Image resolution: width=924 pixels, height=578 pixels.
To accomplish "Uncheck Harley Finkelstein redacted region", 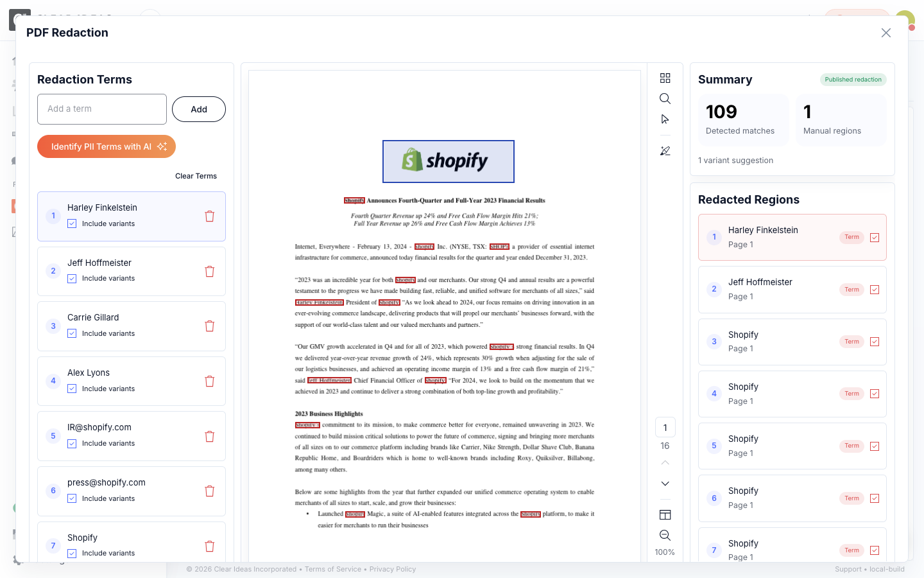I will tap(875, 238).
